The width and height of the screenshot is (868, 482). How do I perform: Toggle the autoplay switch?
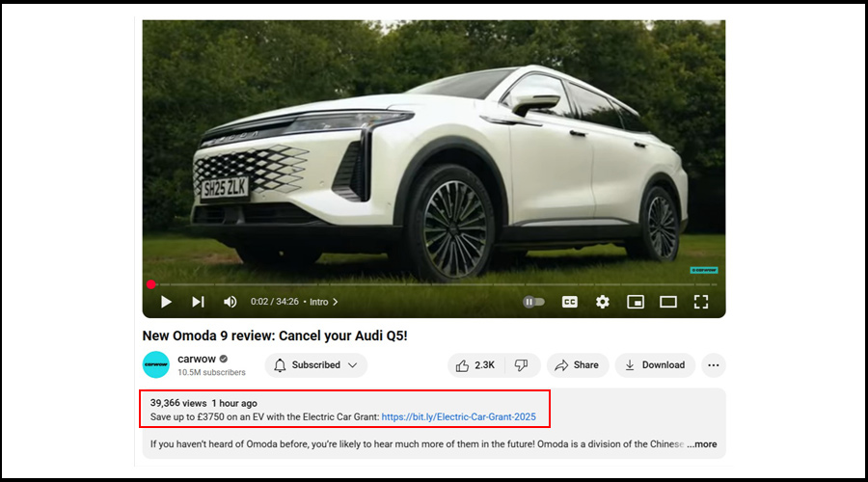point(533,302)
